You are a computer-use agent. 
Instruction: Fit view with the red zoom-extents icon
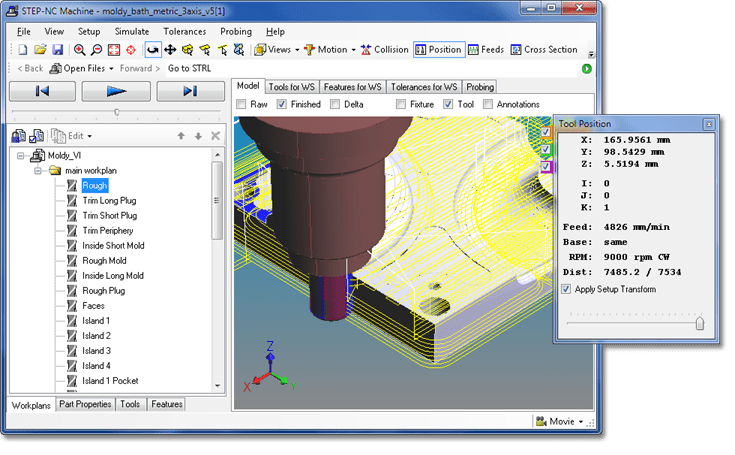[x=114, y=50]
